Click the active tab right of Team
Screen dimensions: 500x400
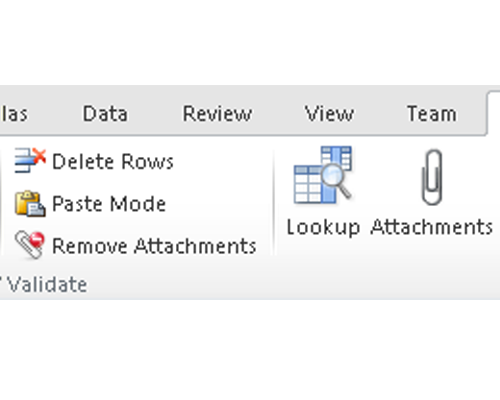494,113
